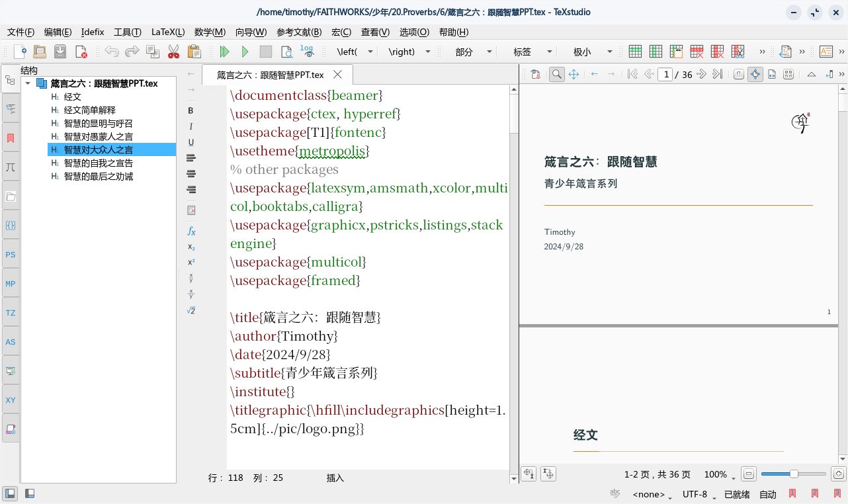The image size is (848, 504).
Task: Toggle the side panel with bottom-left icon
Action: [x=10, y=493]
